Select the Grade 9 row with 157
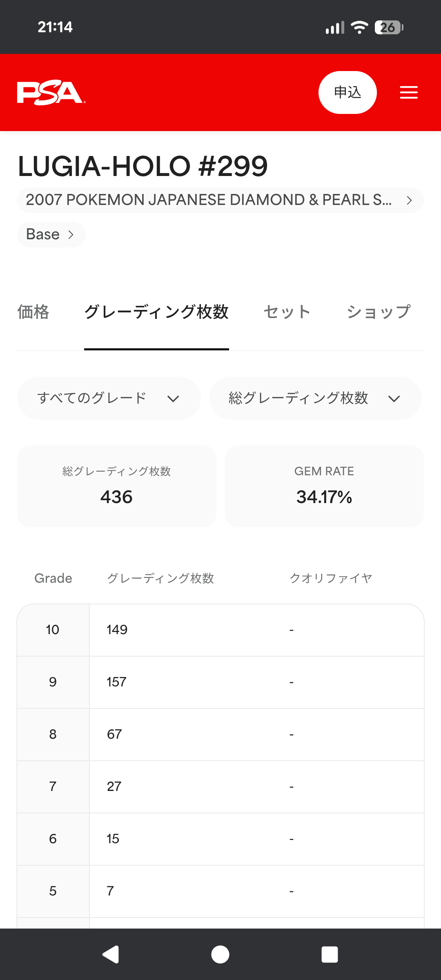 220,682
